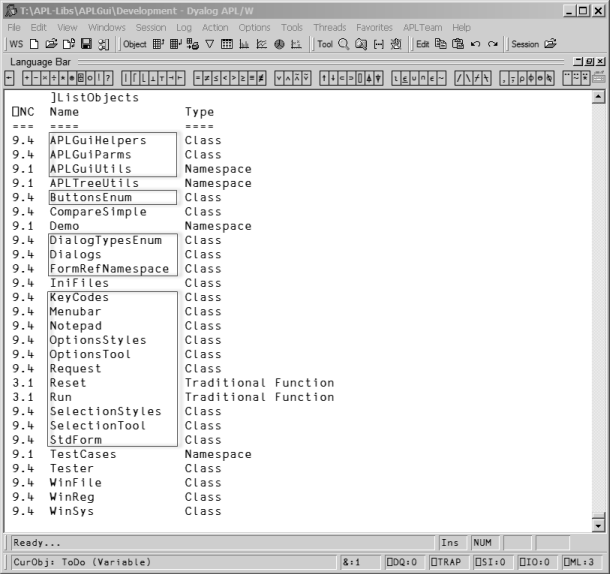Open the Favorites menu

[x=374, y=28]
